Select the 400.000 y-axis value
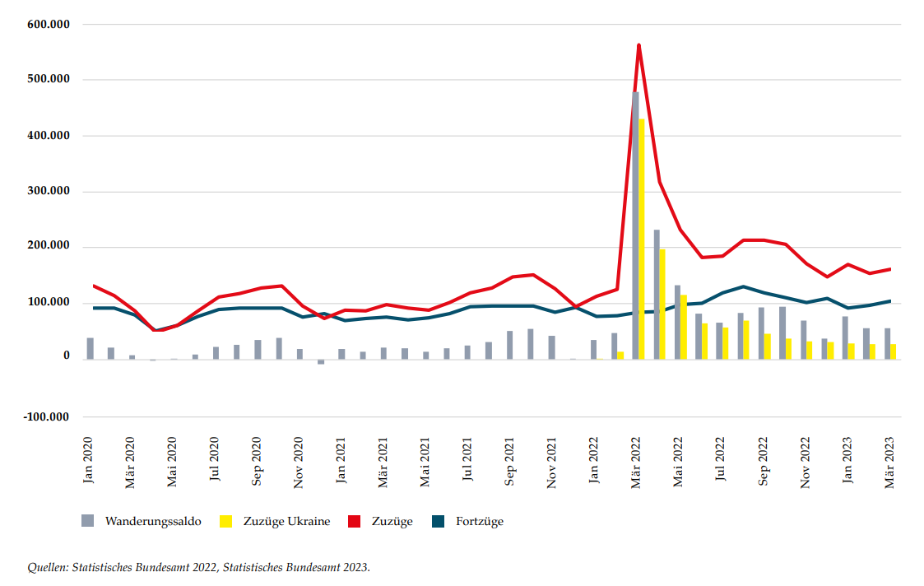This screenshot has height=586, width=924. coord(49,136)
